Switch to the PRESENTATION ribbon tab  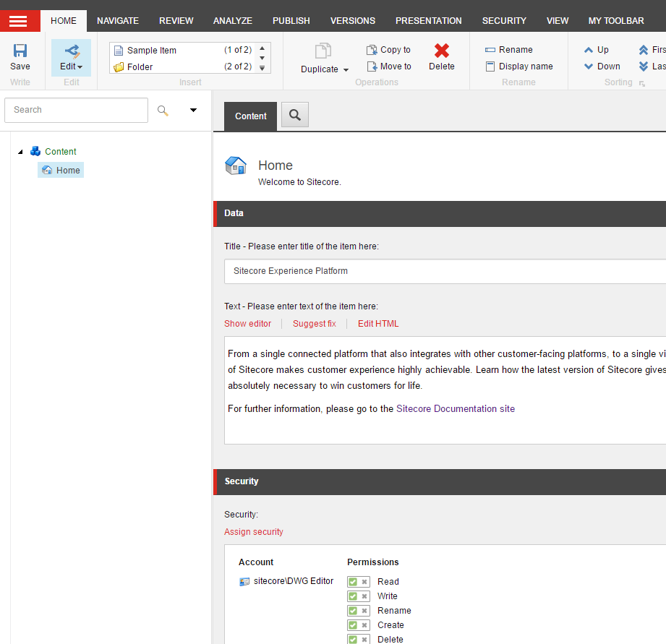429,21
